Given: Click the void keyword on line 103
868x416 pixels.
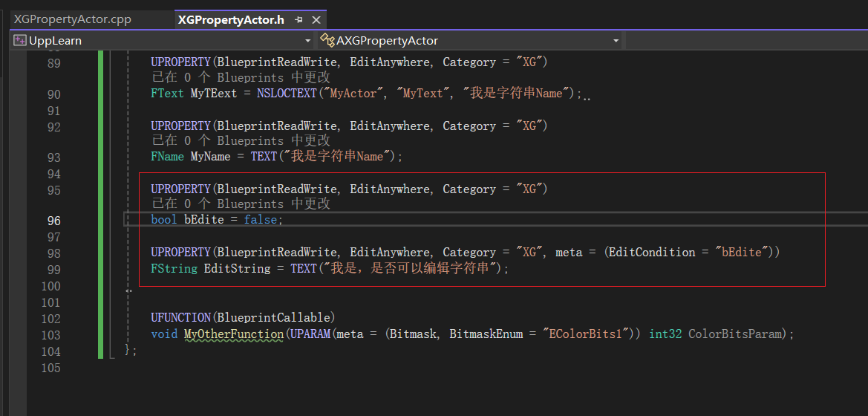Looking at the screenshot, I should (x=164, y=334).
